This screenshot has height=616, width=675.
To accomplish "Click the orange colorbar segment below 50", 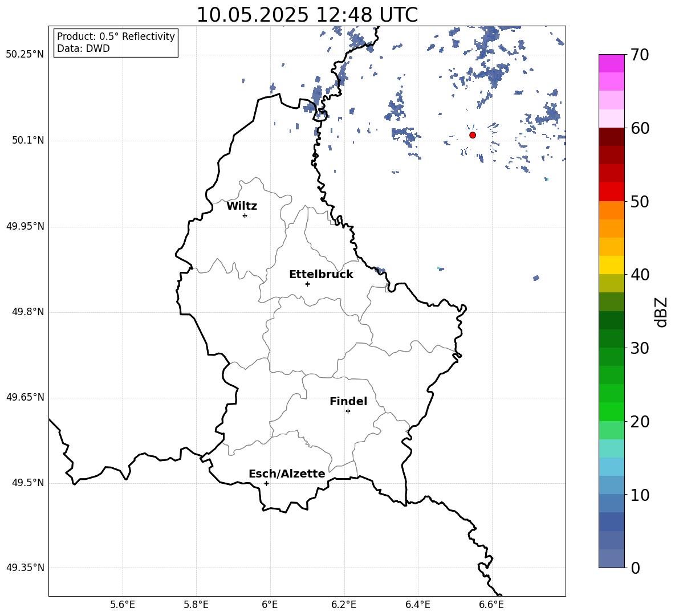I will (611, 210).
